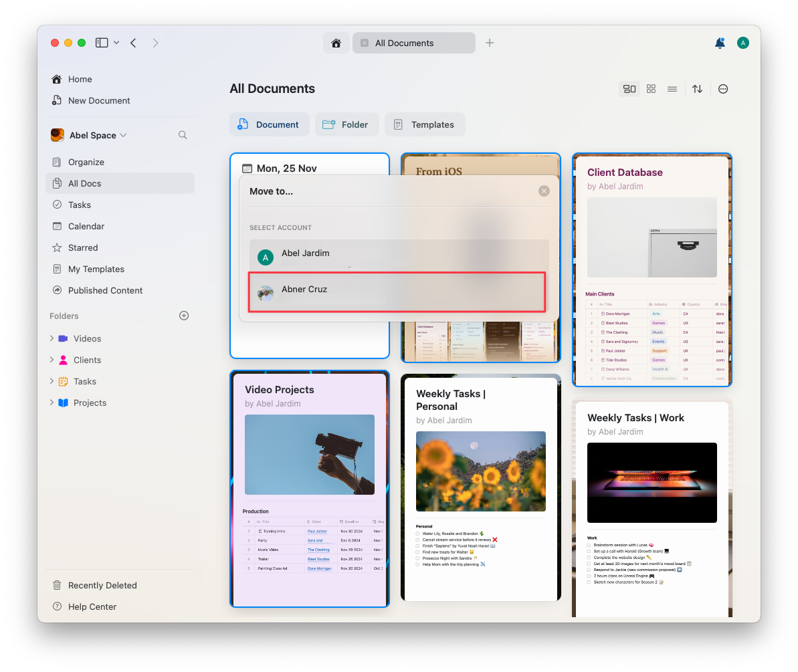798x672 pixels.
Task: Open Help Center question icon
Action: tap(57, 606)
